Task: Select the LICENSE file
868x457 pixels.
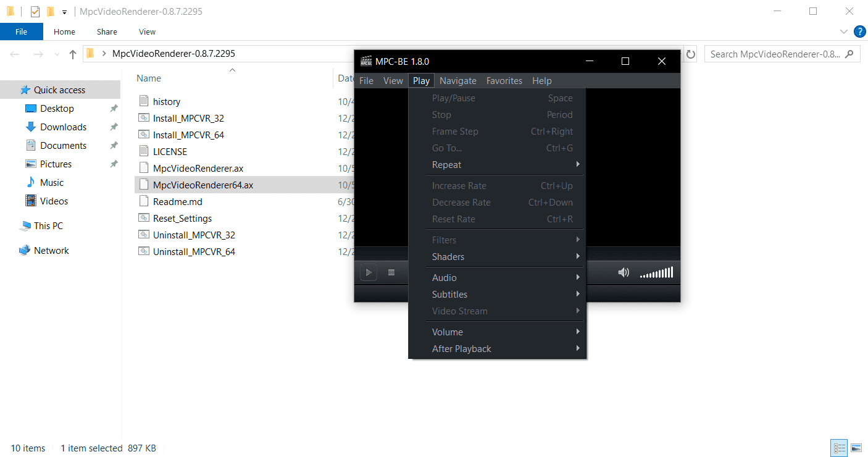Action: point(170,152)
